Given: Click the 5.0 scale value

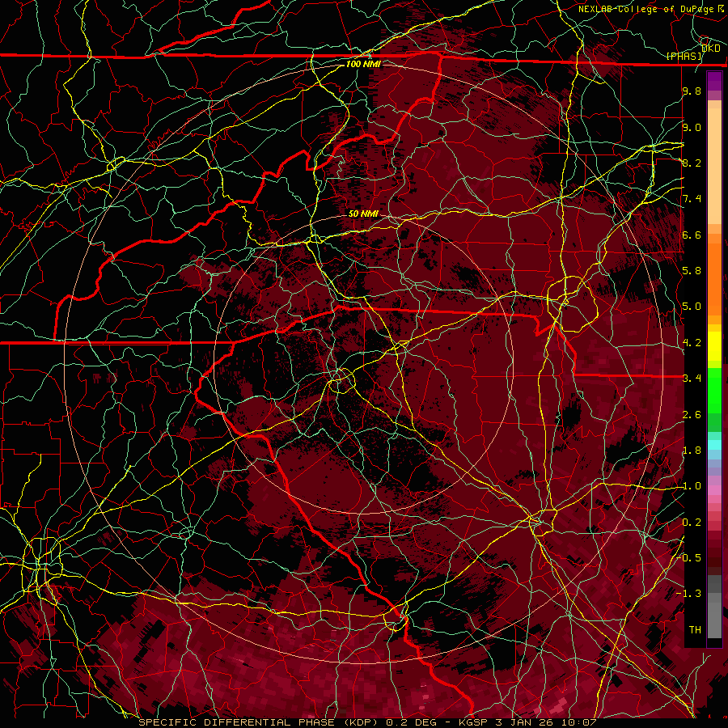Looking at the screenshot, I should coord(692,307).
